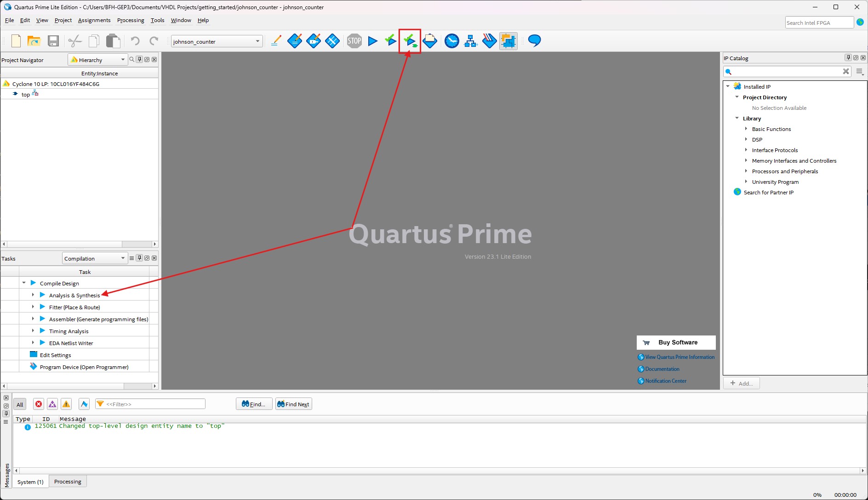
Task: Float the IP Catalog panel
Action: point(856,57)
